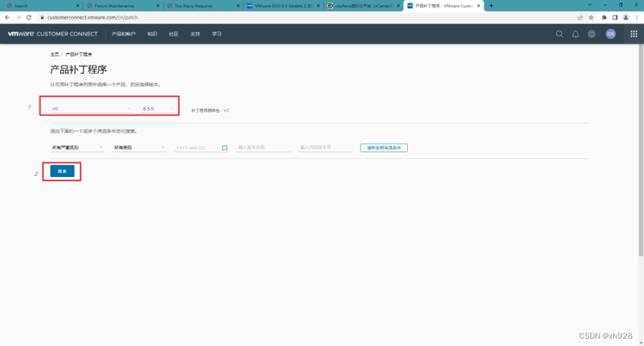This screenshot has width=644, height=346.
Task: Open the 学习 menu
Action: (217, 34)
